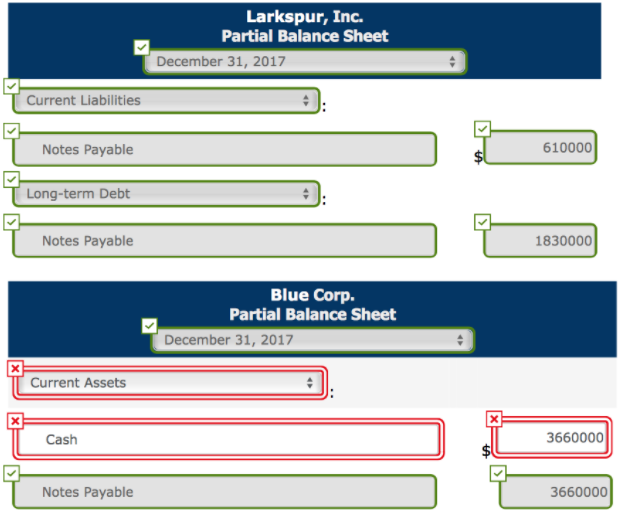
Task: Click green checkmark icon above 610000 amount
Action: pyautogui.click(x=482, y=129)
